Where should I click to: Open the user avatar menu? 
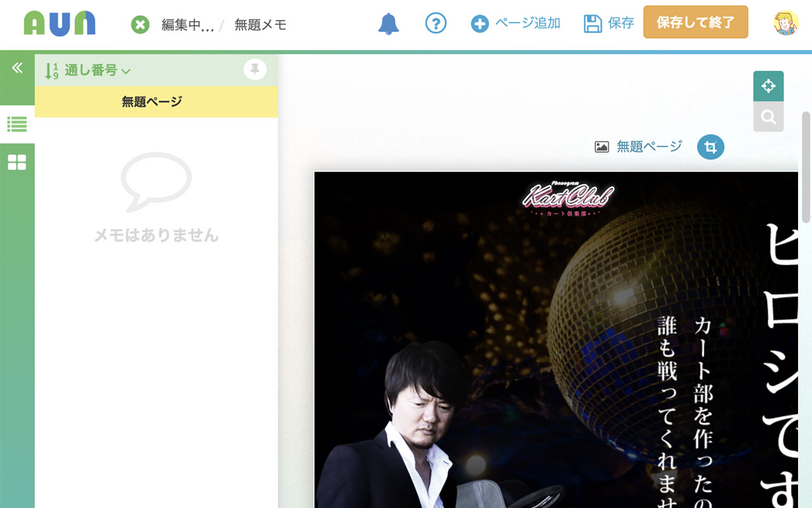pos(787,23)
